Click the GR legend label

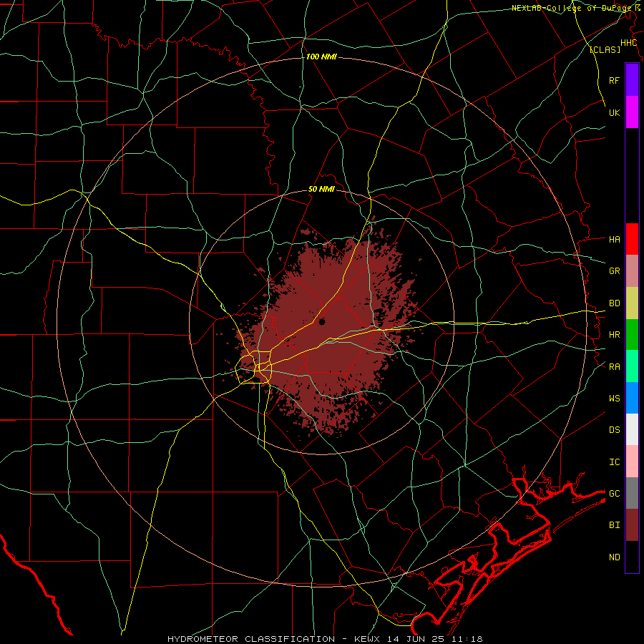pyautogui.click(x=614, y=271)
